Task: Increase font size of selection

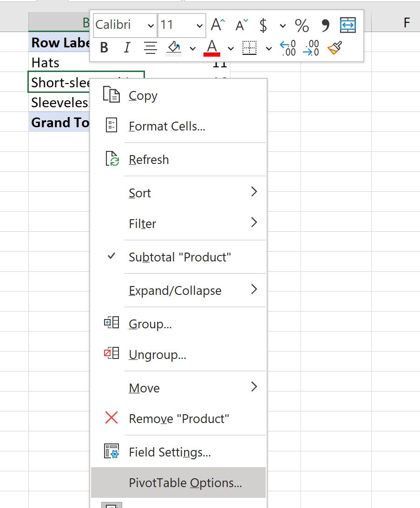Action: coord(217,26)
